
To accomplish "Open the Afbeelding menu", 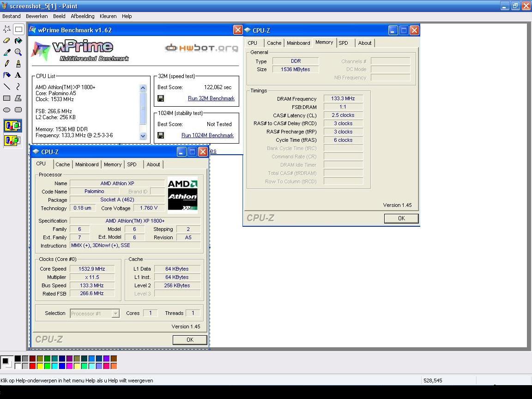I will [x=83, y=16].
